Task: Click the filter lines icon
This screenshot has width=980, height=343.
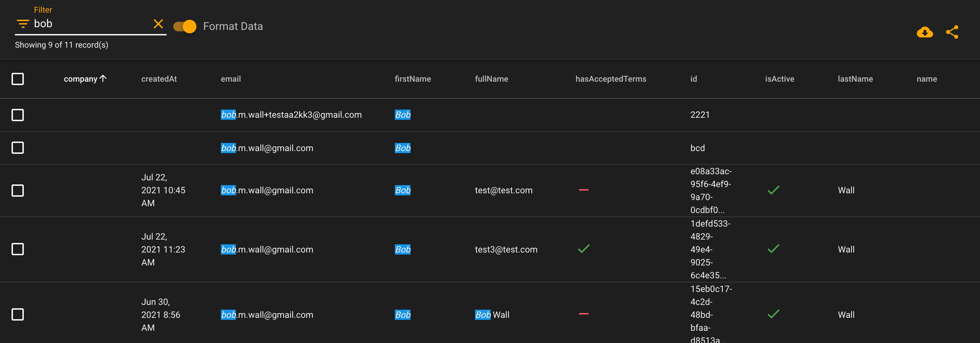Action: pos(23,24)
